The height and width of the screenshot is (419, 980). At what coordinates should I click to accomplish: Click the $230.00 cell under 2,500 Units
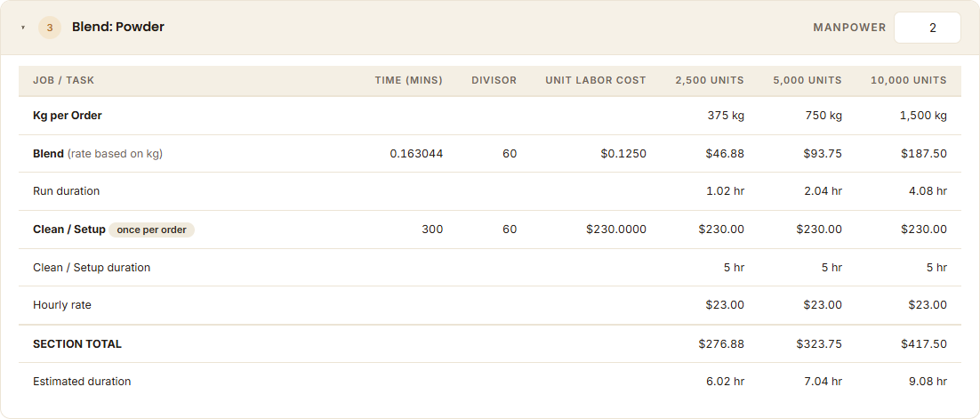[722, 230]
